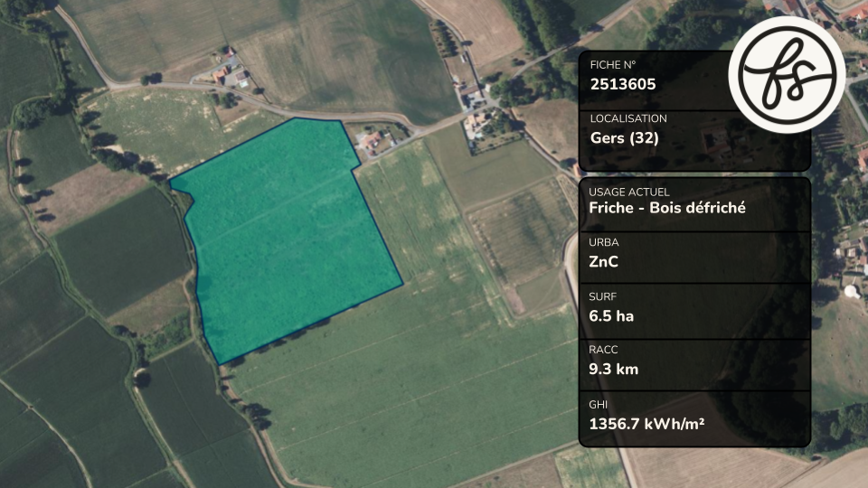Click the FICHE N° label

612,65
